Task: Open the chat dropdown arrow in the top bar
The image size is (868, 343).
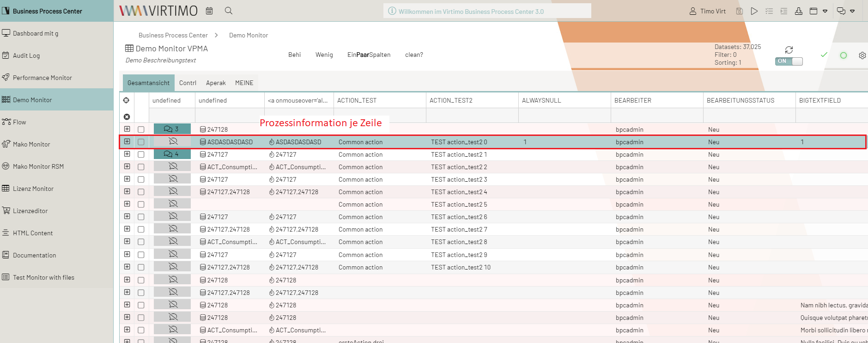Action: pyautogui.click(x=852, y=11)
